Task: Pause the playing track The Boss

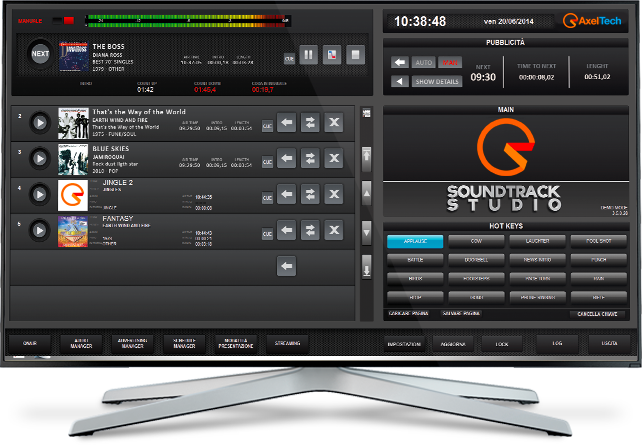Action: click(308, 54)
